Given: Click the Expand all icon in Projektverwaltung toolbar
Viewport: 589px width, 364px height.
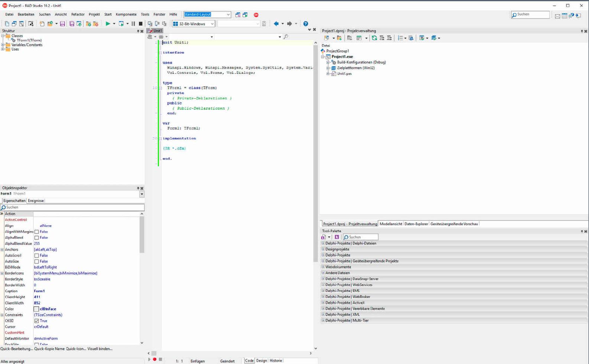Looking at the screenshot, I should click(382, 38).
